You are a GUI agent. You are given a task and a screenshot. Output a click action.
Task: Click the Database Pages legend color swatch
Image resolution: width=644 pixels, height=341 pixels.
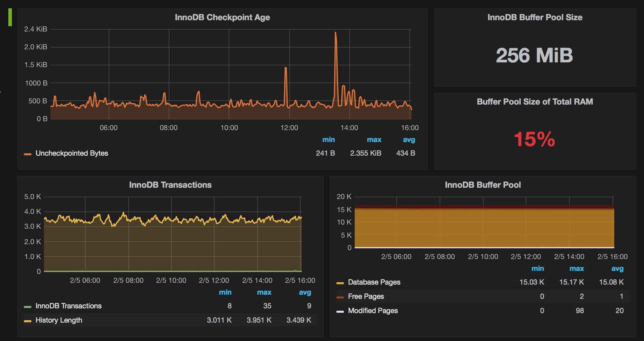(340, 283)
